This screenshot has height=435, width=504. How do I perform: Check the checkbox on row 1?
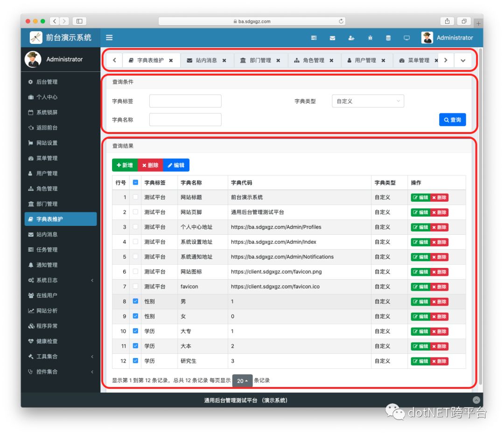(135, 197)
